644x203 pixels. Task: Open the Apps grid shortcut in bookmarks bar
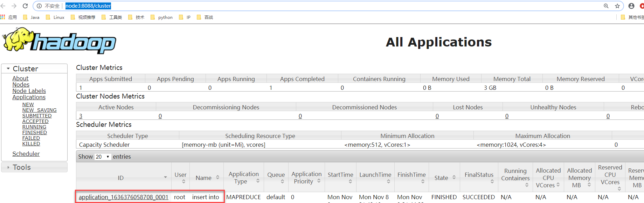3,17
